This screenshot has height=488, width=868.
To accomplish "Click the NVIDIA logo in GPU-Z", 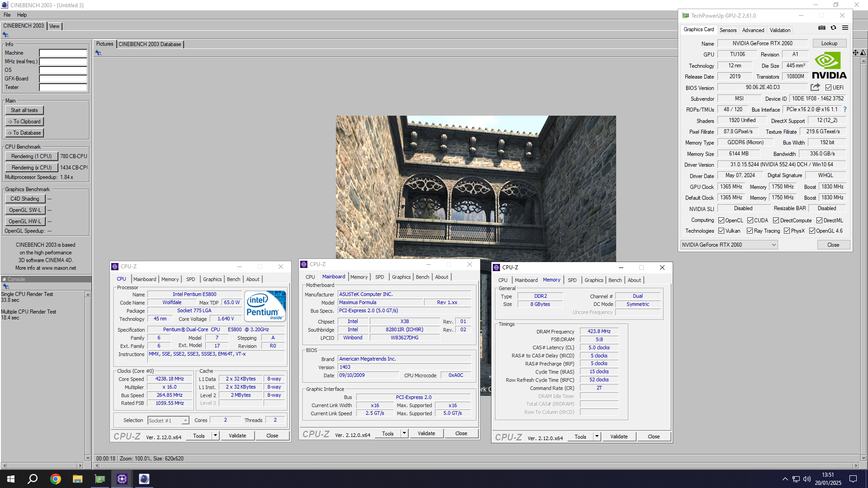I will coord(829,66).
